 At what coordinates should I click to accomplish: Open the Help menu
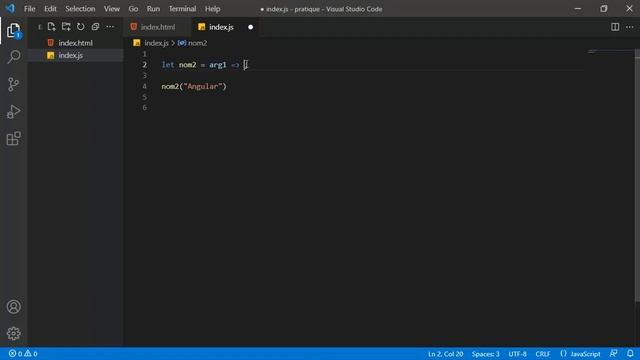coord(212,9)
